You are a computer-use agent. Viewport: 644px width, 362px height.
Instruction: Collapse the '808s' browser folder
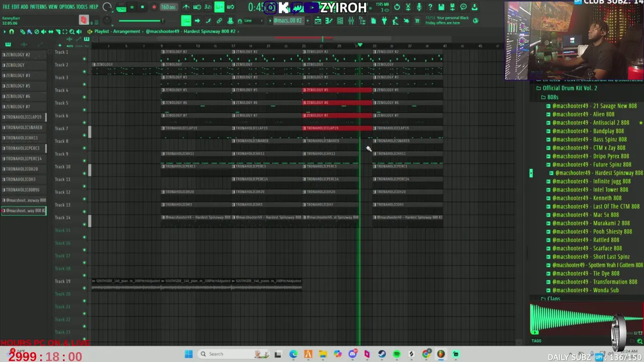549,97
